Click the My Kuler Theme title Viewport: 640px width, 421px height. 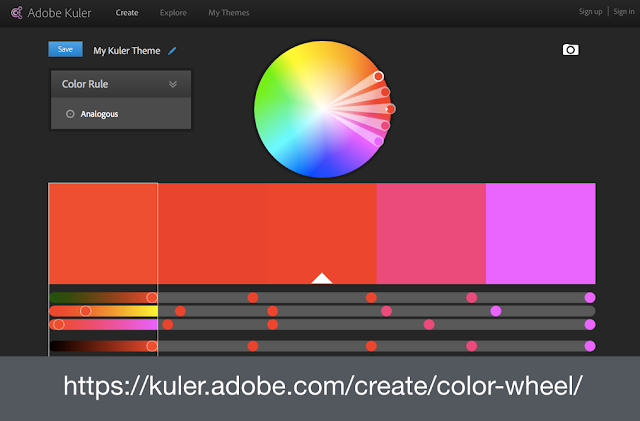pos(127,51)
